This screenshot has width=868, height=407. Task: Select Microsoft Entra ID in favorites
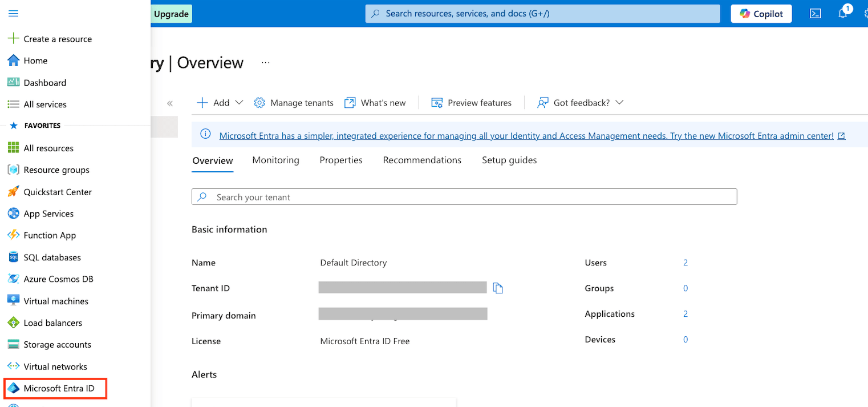click(x=56, y=388)
